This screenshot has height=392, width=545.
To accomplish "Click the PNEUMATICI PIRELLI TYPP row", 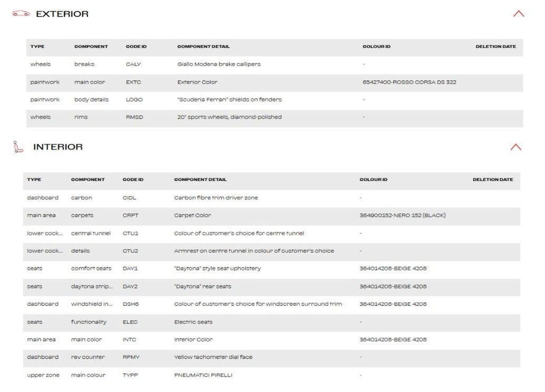I will click(x=271, y=376).
